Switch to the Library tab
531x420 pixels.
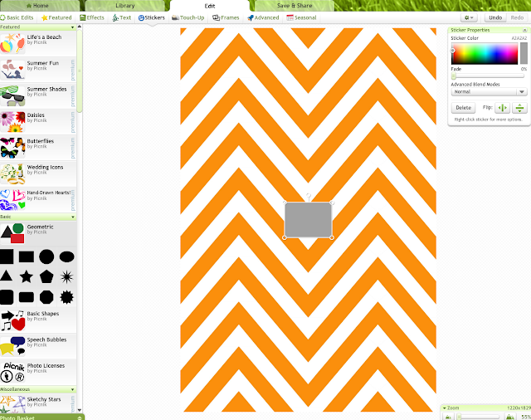point(125,6)
